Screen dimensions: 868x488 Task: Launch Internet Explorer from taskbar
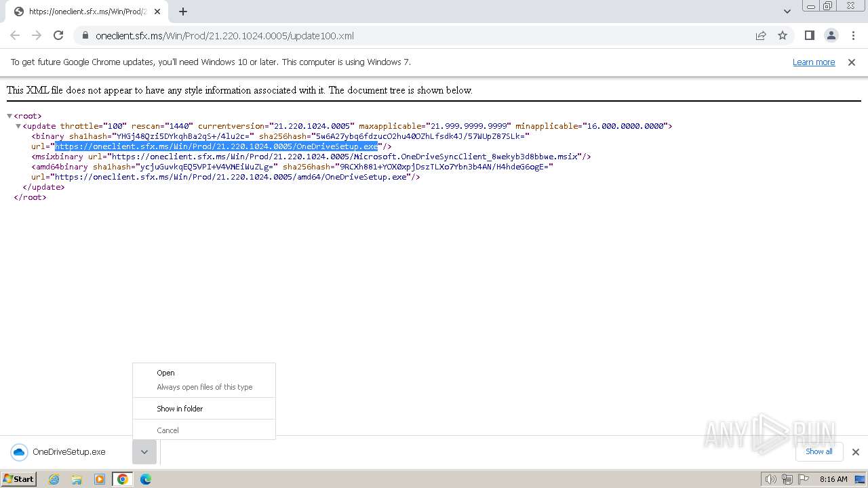[x=54, y=479]
